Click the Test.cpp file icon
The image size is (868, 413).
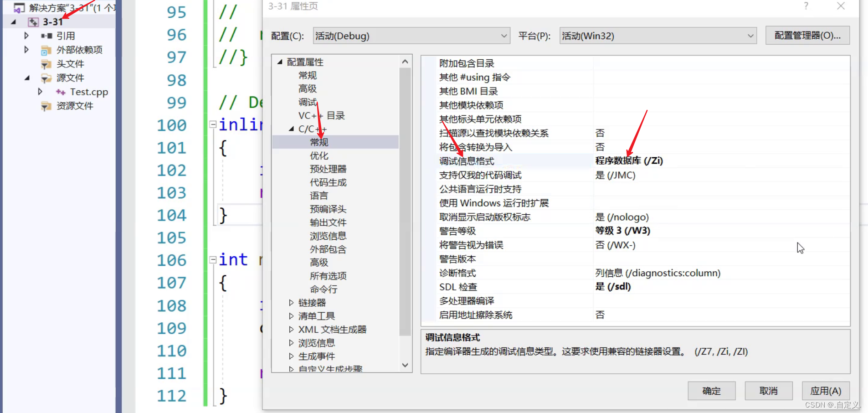61,92
